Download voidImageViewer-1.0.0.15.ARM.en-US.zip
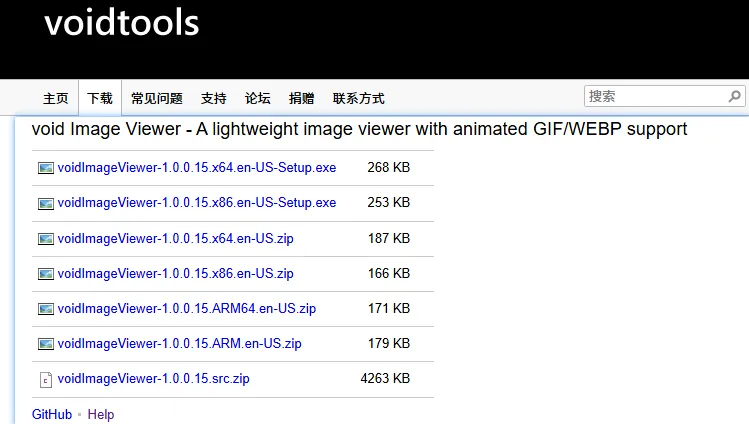 tap(180, 343)
